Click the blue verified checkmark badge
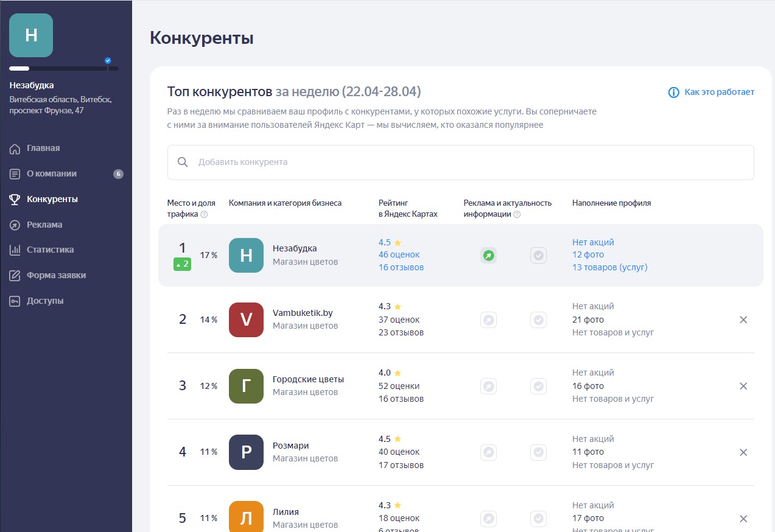 tap(108, 61)
